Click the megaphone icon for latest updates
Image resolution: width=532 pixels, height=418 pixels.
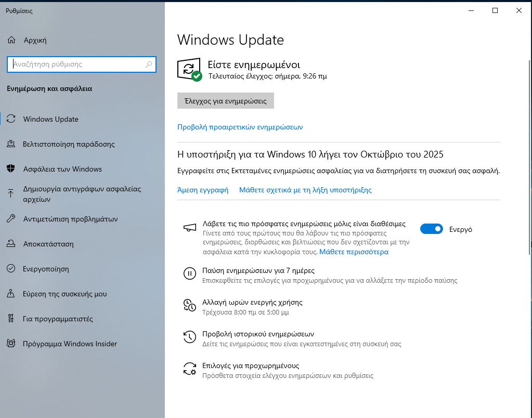(190, 227)
